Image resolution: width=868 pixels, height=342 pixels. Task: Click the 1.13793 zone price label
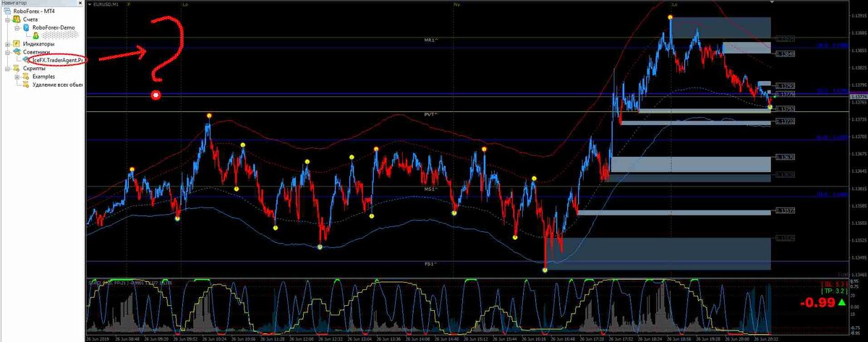[786, 86]
